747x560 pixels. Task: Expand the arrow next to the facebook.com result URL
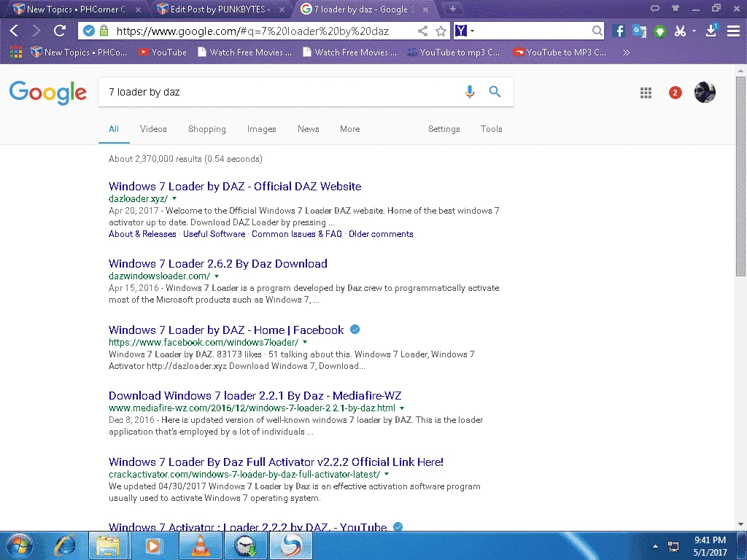(305, 343)
